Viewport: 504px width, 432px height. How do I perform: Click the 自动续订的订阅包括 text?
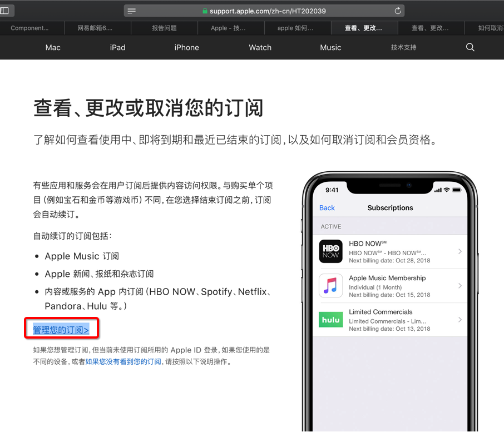[x=72, y=236]
